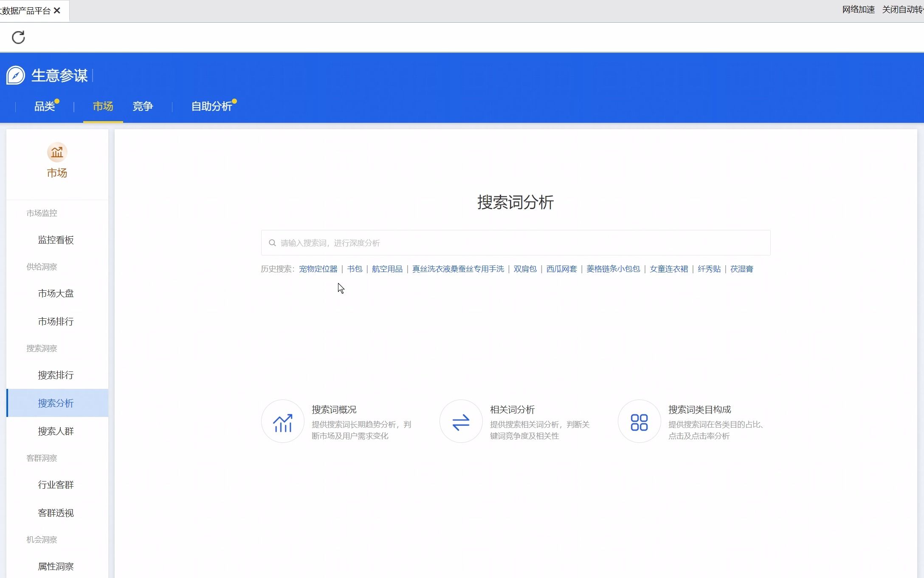Switch to the 自助分析 top tab
The width and height of the screenshot is (924, 578).
tap(211, 106)
